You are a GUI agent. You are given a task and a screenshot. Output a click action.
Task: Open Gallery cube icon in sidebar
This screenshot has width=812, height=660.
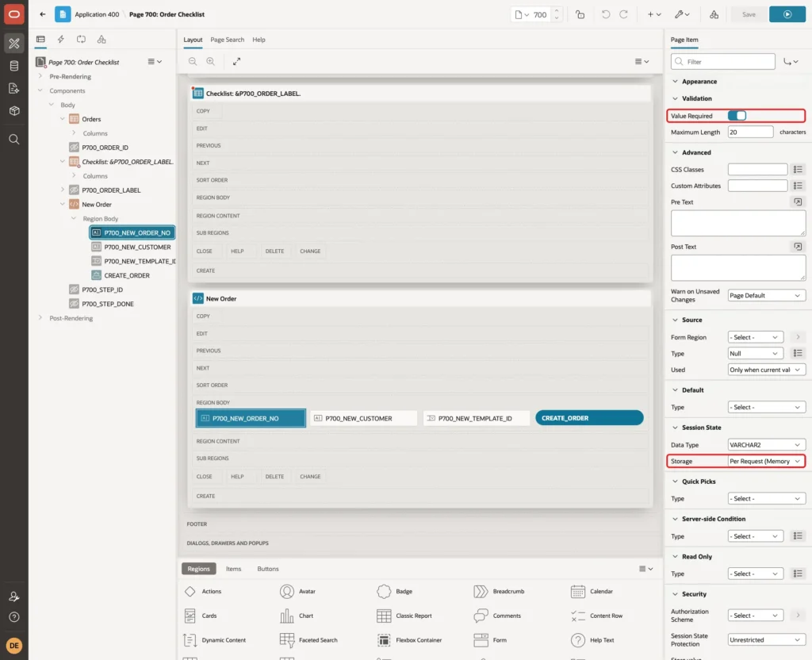[x=14, y=110]
